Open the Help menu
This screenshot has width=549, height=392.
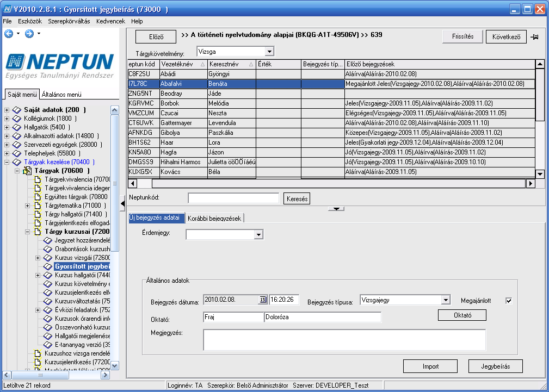137,21
